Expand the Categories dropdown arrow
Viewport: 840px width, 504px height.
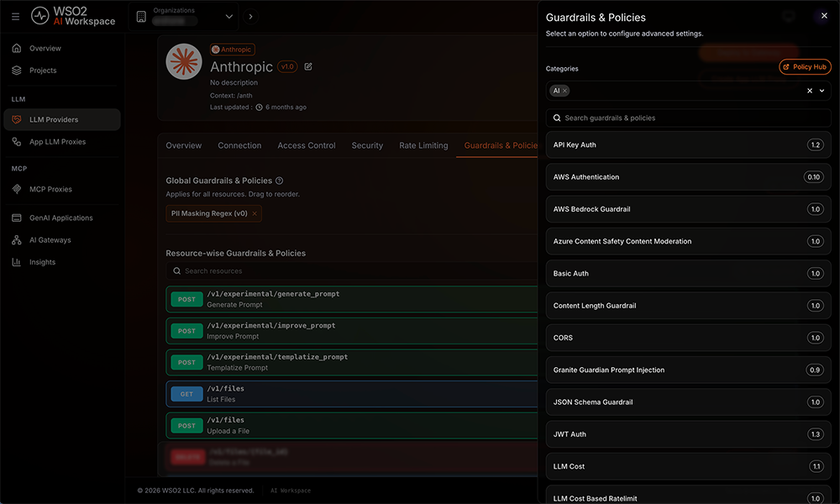822,91
